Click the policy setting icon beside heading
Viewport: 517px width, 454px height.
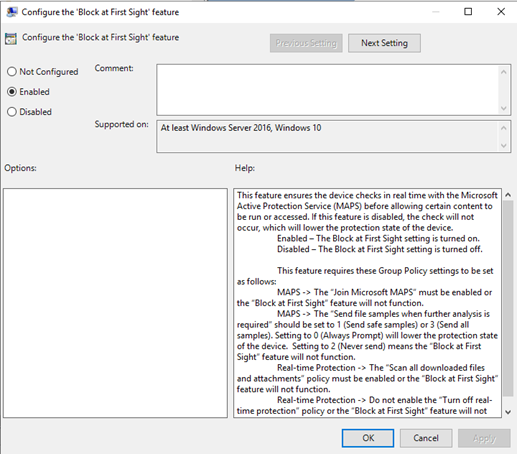pos(11,39)
